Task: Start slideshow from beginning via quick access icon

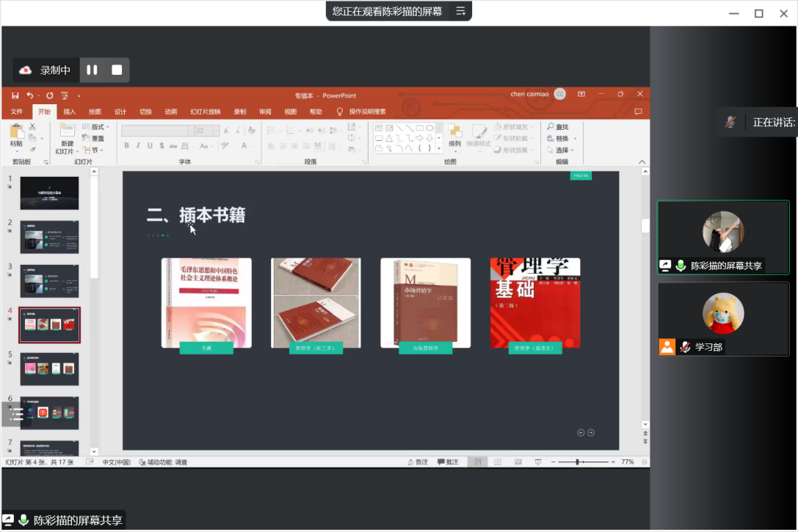Action: (65, 95)
